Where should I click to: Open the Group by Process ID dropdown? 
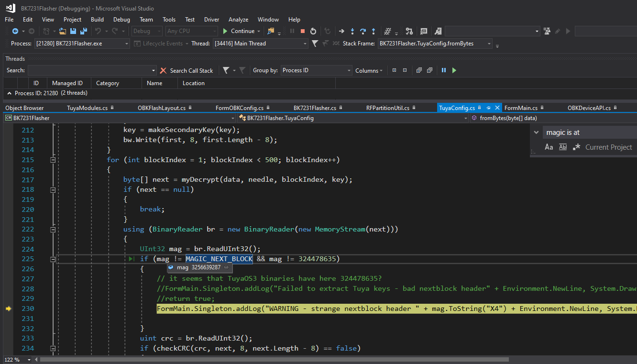point(316,70)
